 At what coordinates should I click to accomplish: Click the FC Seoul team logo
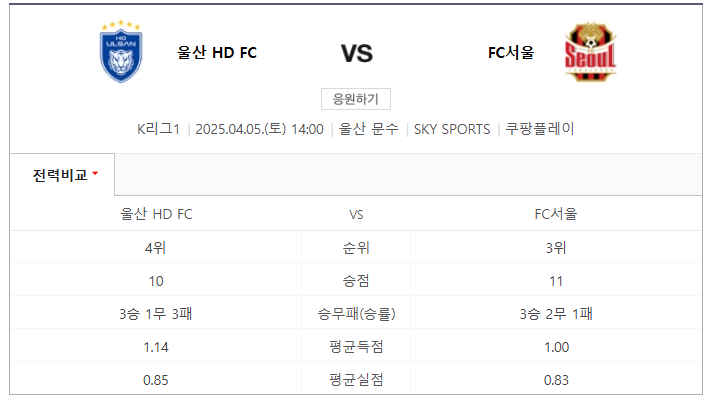(590, 52)
